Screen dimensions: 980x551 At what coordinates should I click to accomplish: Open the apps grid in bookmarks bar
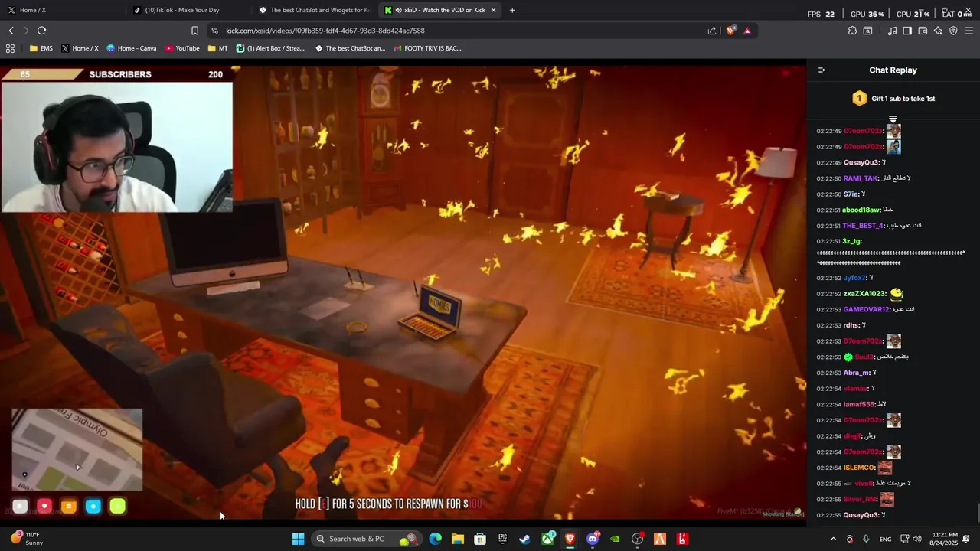10,48
